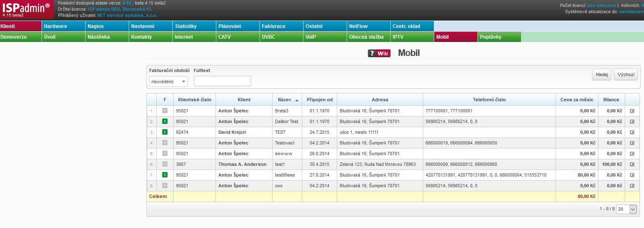Image resolution: width=644 pixels, height=228 pixels.
Task: Open the Centr. sklad menu
Action: (412, 26)
